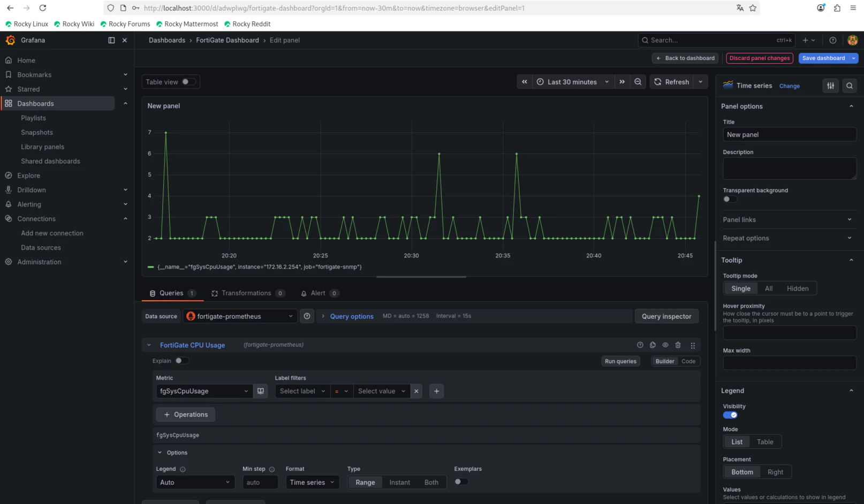864x504 pixels.
Task: Open the Select value dropdown
Action: 382,391
